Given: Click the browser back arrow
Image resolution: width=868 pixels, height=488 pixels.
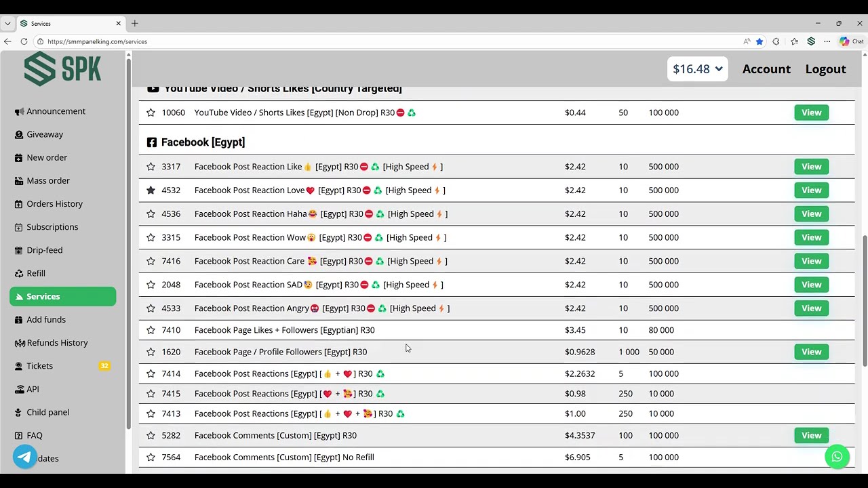Looking at the screenshot, I should [x=7, y=41].
